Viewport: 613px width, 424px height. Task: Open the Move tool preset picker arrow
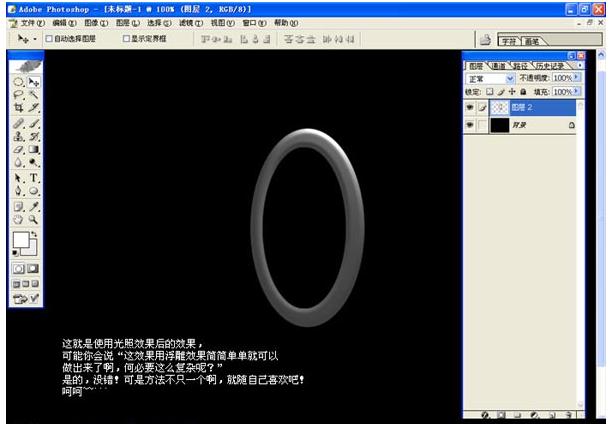(35, 39)
